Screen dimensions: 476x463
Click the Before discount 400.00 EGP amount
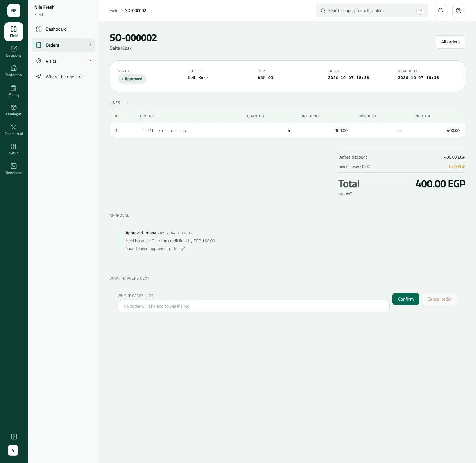pos(455,157)
